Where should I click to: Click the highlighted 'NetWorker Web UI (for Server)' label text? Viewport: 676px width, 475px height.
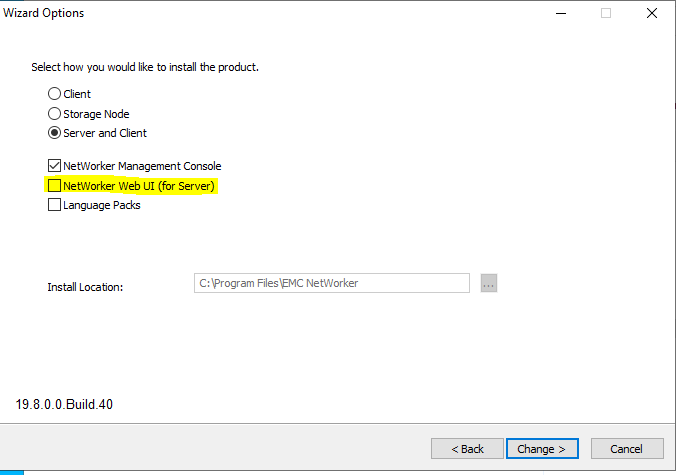[x=139, y=186]
